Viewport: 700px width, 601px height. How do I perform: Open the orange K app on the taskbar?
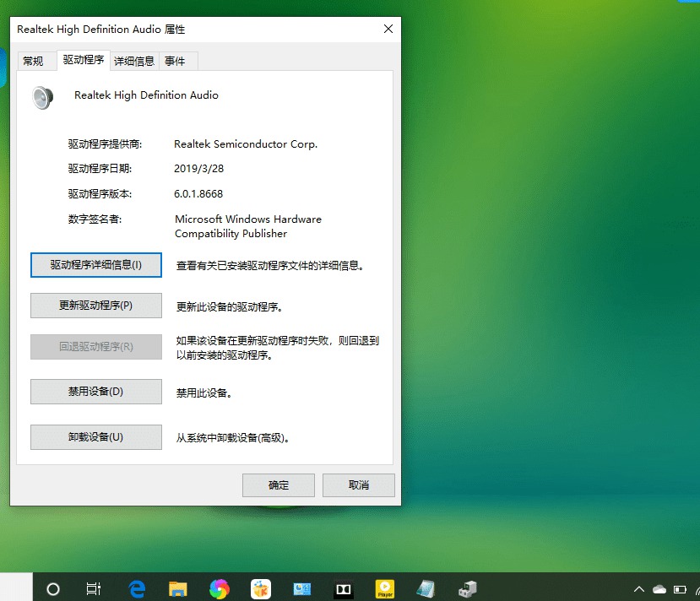click(x=261, y=589)
